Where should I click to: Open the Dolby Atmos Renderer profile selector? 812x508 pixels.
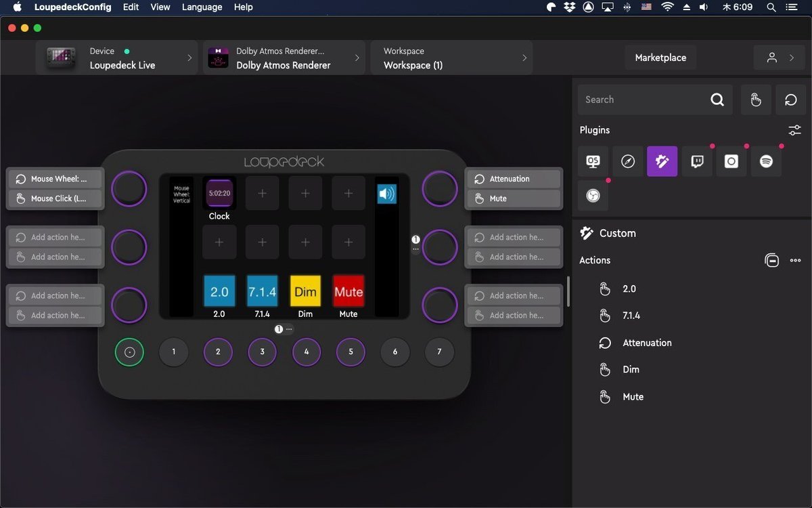(x=284, y=58)
